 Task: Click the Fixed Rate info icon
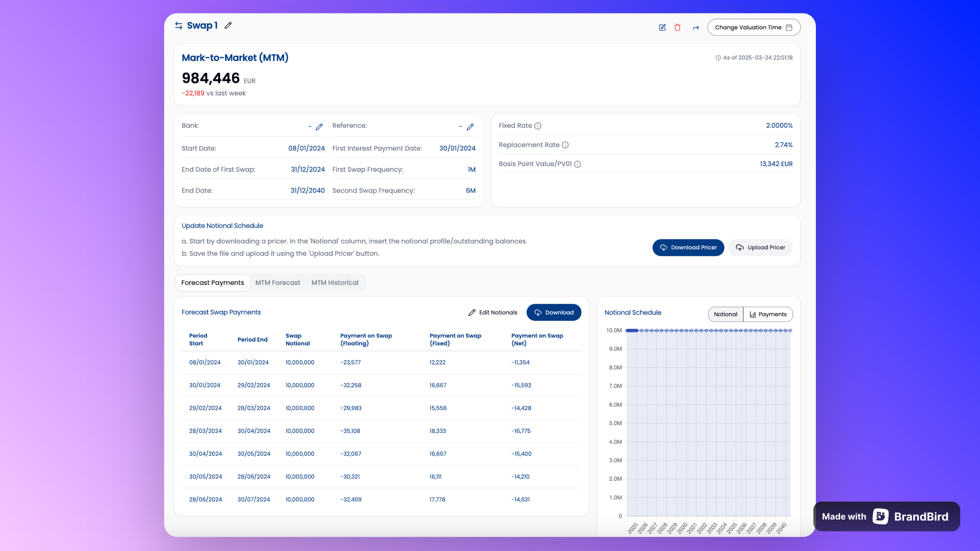tap(538, 126)
